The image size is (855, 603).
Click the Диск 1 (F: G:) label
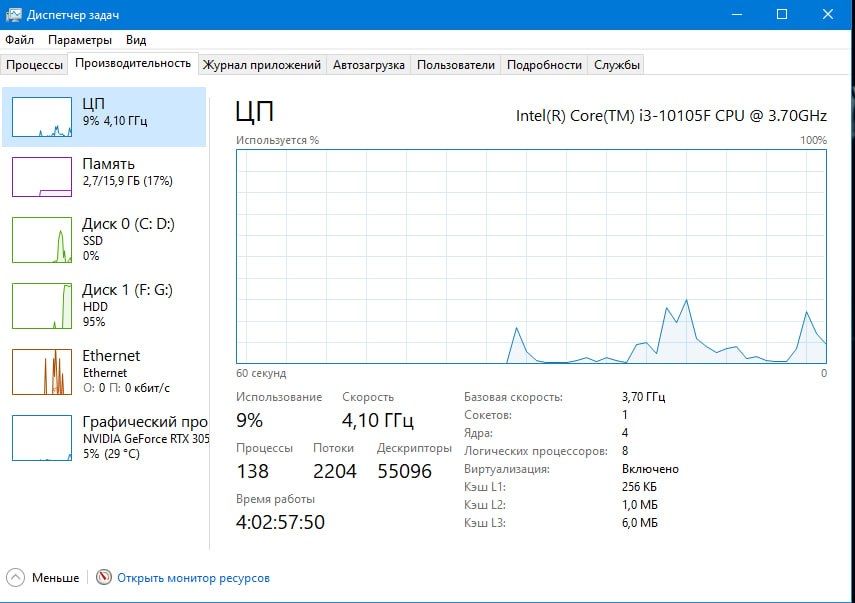pos(128,290)
